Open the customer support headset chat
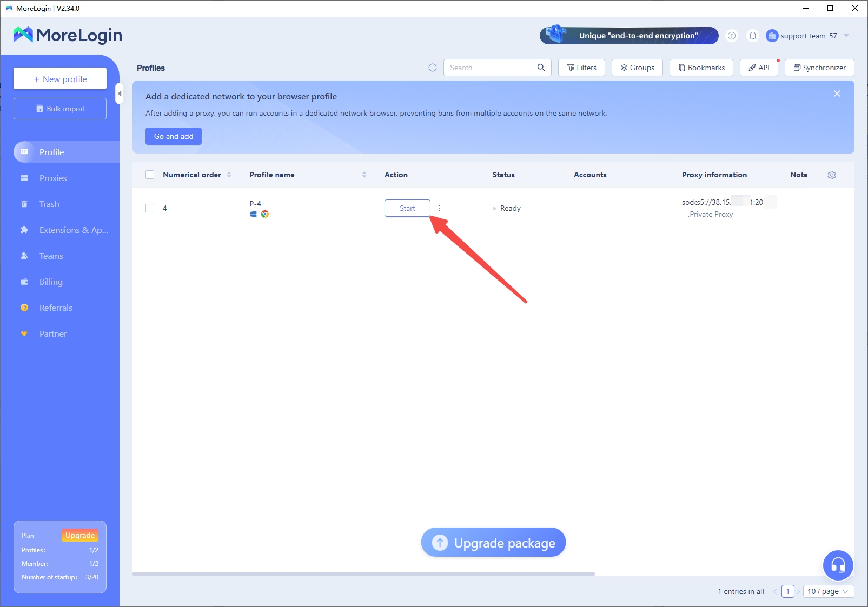 click(838, 565)
